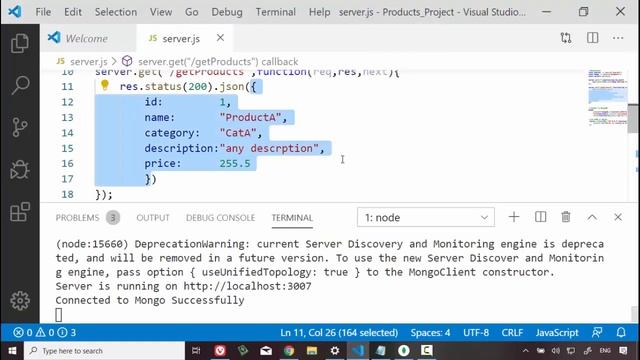This screenshot has height=360, width=640.
Task: Click the code minimap
Action: (607, 98)
